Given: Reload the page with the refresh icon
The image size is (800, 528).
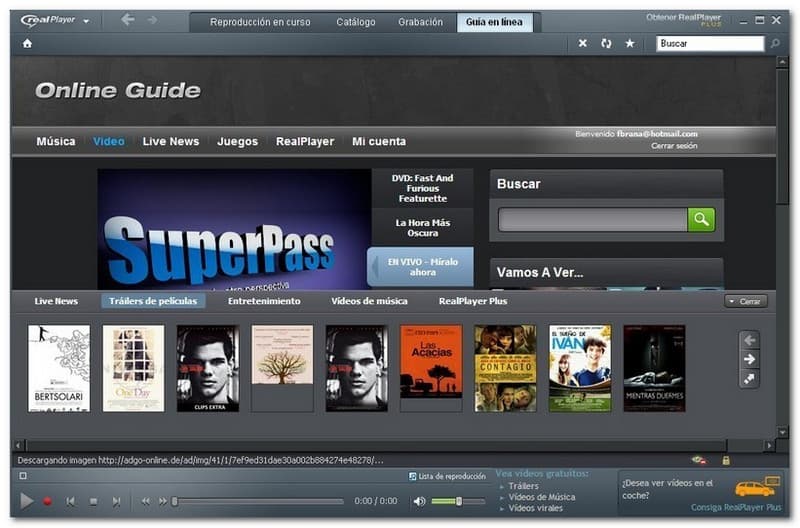Looking at the screenshot, I should tap(606, 44).
